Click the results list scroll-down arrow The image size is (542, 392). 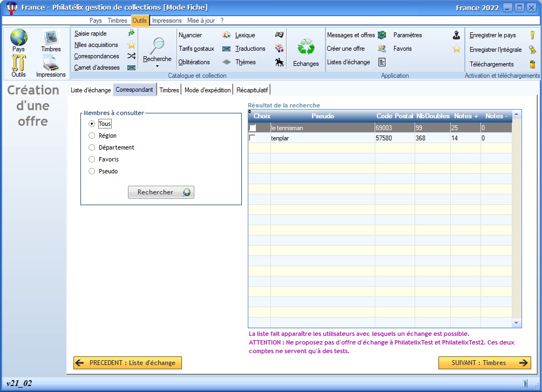pos(517,323)
